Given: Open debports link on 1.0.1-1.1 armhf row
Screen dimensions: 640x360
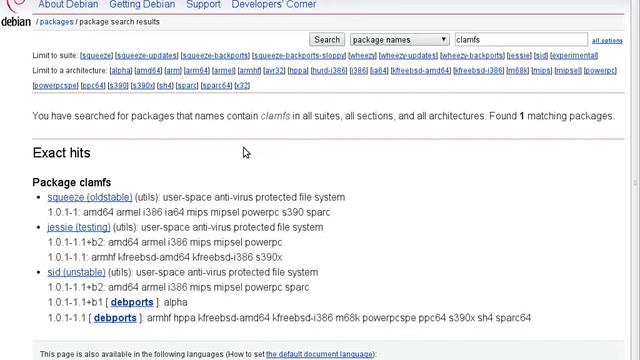Looking at the screenshot, I should click(115, 318).
